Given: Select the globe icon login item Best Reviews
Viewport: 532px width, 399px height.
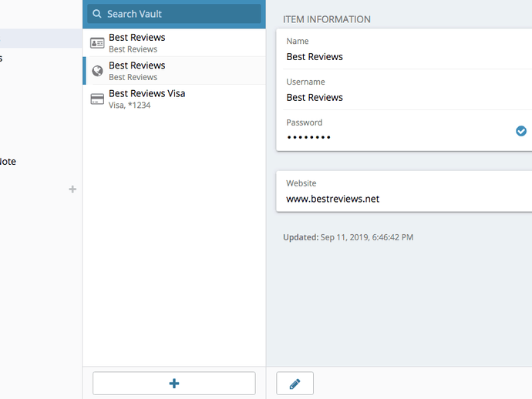Looking at the screenshot, I should [97, 71].
